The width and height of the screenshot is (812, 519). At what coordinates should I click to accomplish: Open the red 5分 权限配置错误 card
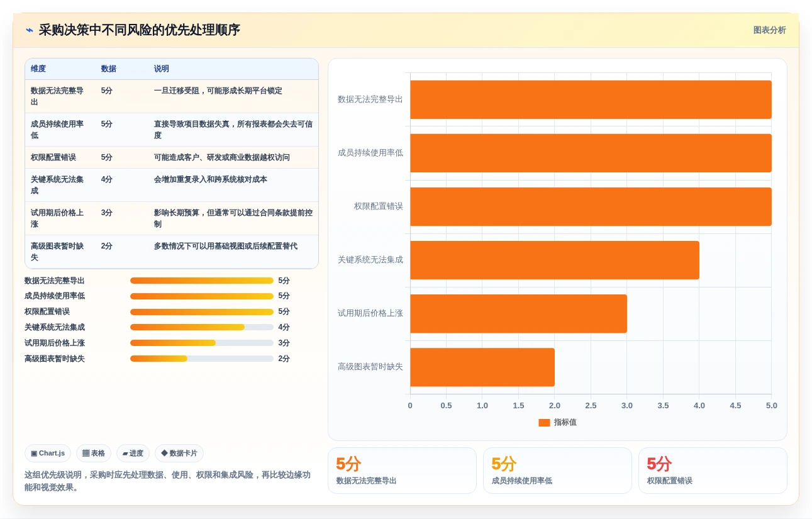(713, 471)
